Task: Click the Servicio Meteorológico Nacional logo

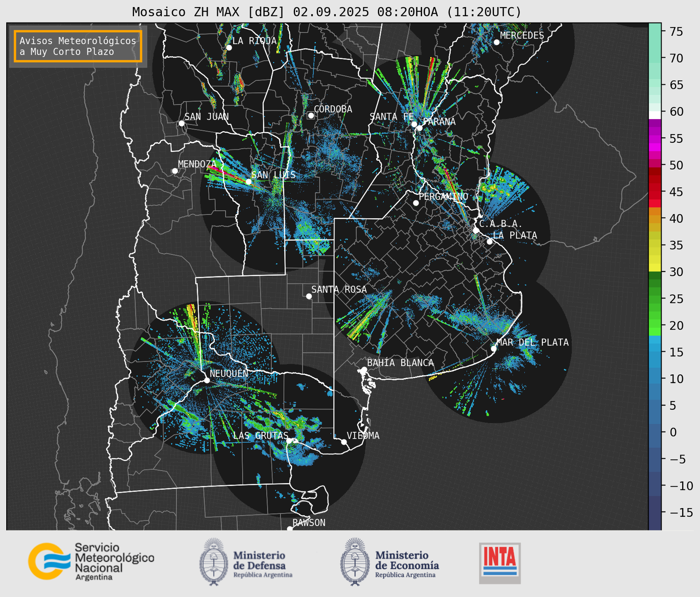Action: (x=91, y=561)
